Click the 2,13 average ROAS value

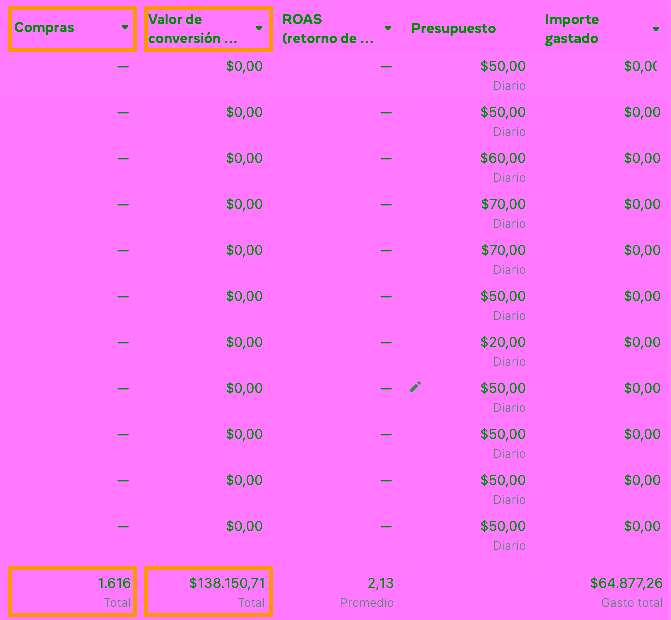click(x=380, y=583)
